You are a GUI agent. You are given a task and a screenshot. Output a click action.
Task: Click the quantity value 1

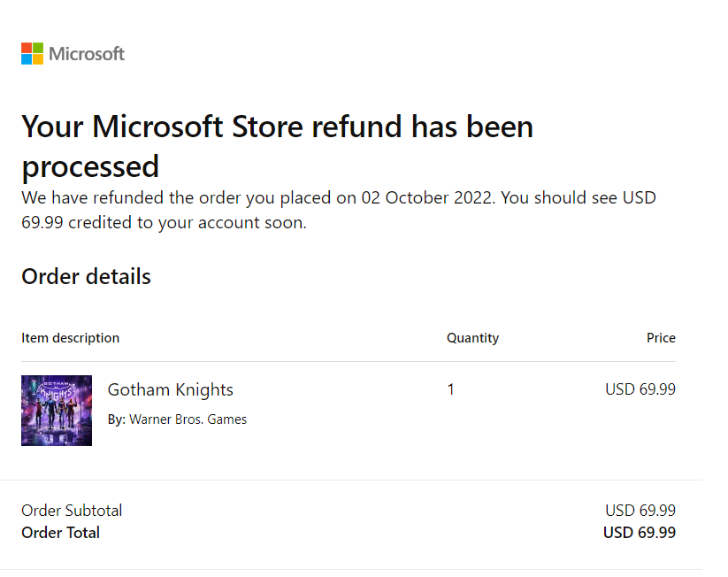(450, 389)
